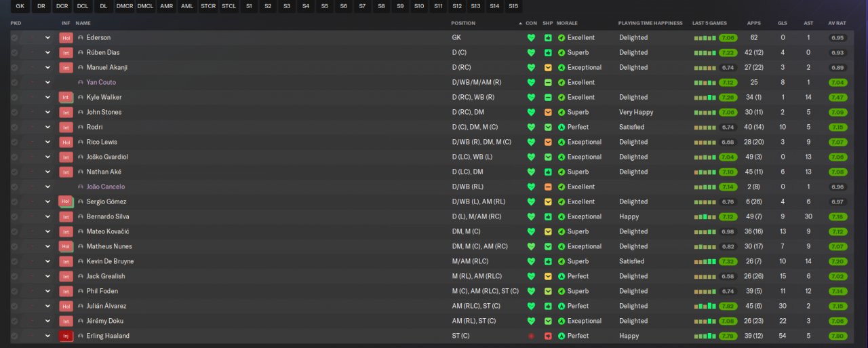Open position dropdown for Joško Gvardiol
Image resolution: width=868 pixels, height=348 pixels.
tap(47, 157)
